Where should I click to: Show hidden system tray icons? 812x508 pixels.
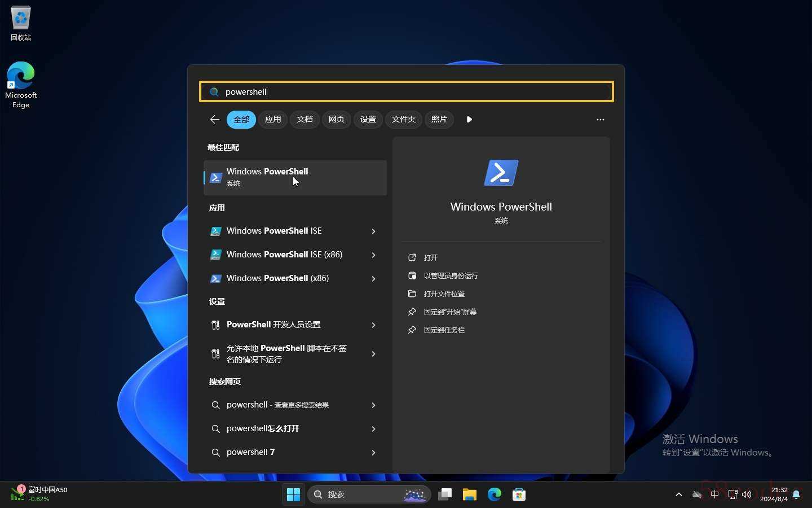(679, 494)
